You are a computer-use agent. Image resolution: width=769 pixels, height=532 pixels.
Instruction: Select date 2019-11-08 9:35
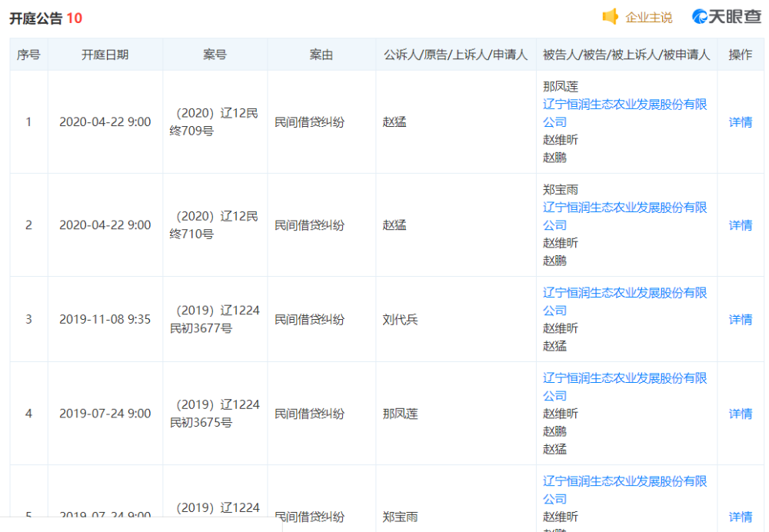click(x=105, y=319)
